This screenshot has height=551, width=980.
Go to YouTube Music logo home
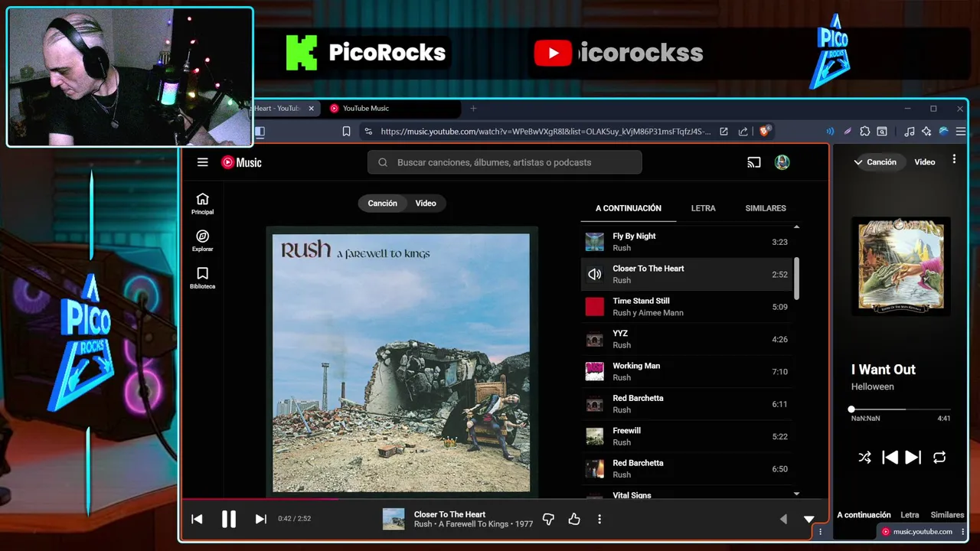point(241,162)
